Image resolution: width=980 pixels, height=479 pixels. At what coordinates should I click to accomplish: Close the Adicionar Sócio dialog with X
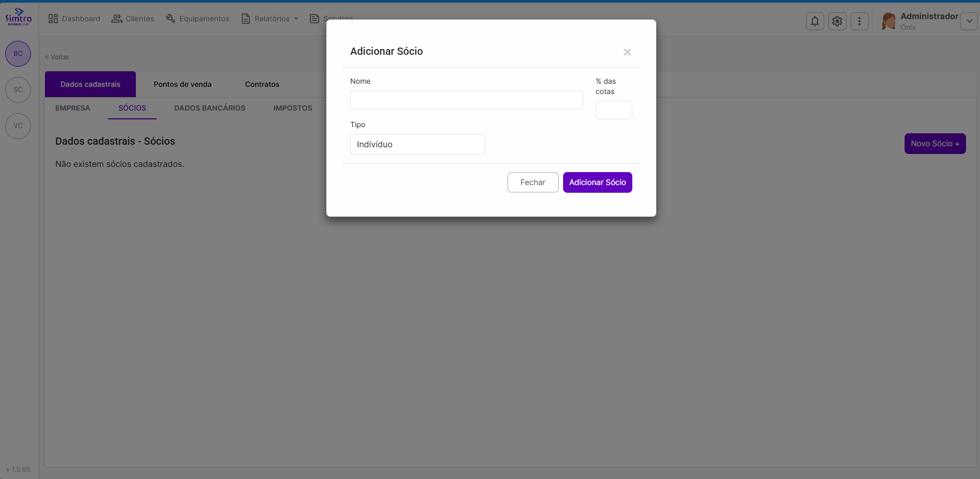pyautogui.click(x=627, y=52)
